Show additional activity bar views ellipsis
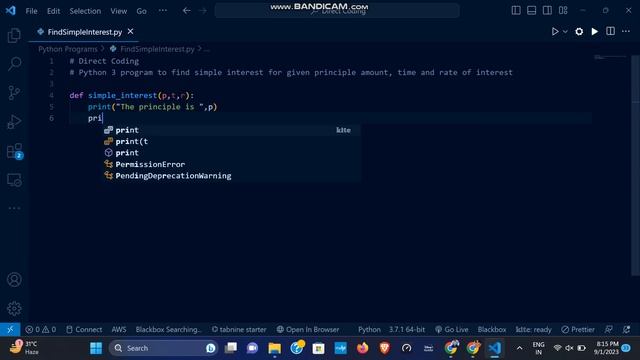This screenshot has width=640, height=360. [x=14, y=208]
